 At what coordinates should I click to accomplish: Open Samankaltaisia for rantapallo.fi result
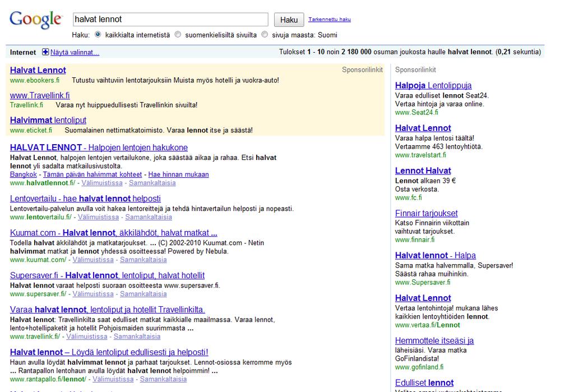pyautogui.click(x=163, y=379)
